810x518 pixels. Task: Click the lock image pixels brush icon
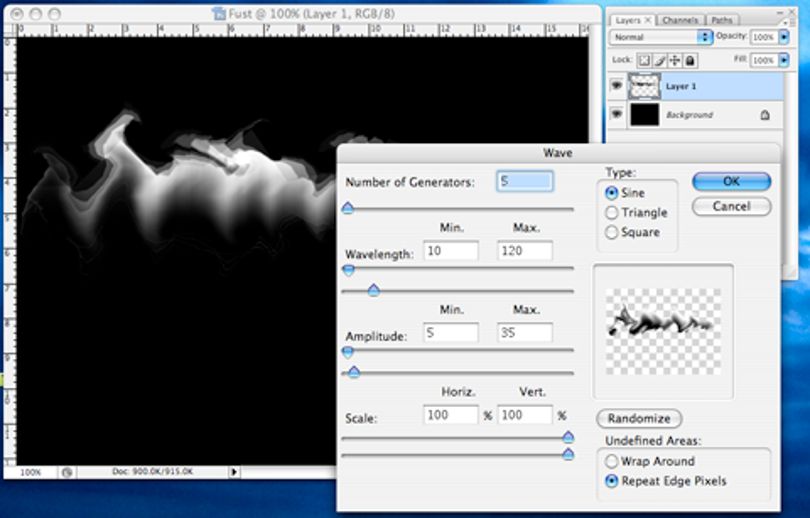(x=659, y=60)
